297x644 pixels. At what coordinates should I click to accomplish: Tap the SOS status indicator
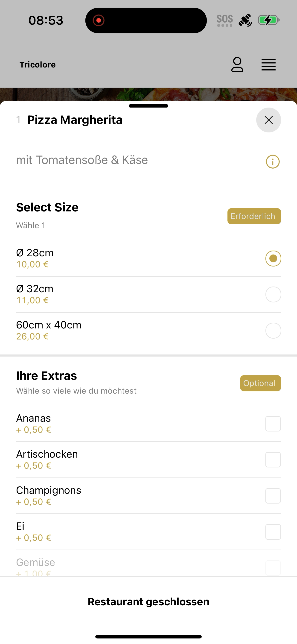[225, 20]
